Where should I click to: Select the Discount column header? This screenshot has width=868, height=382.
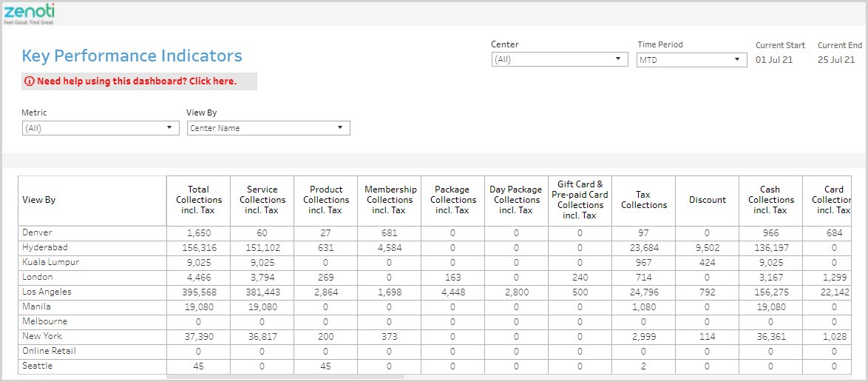(707, 200)
